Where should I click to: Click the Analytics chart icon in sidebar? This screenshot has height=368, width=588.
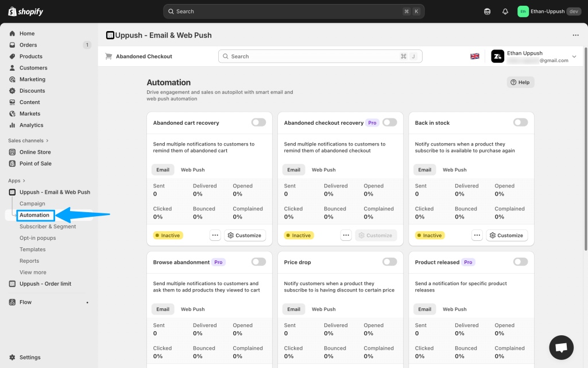click(x=13, y=125)
